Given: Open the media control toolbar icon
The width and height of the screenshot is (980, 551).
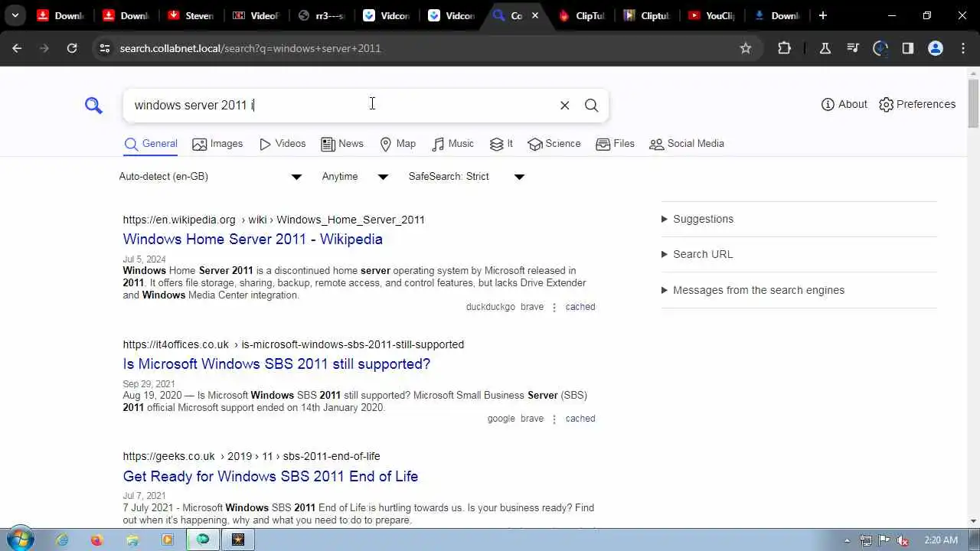Looking at the screenshot, I should click(853, 48).
